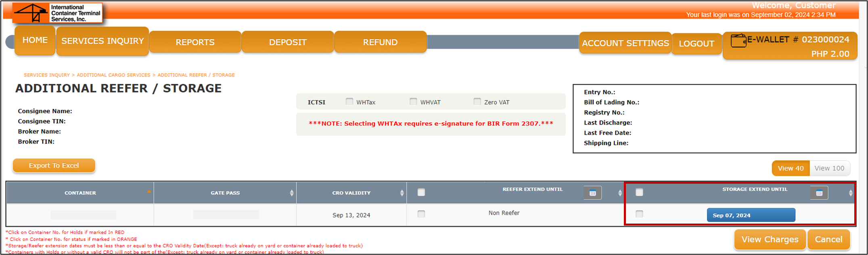Open the Services Inquiry menu

(x=102, y=41)
